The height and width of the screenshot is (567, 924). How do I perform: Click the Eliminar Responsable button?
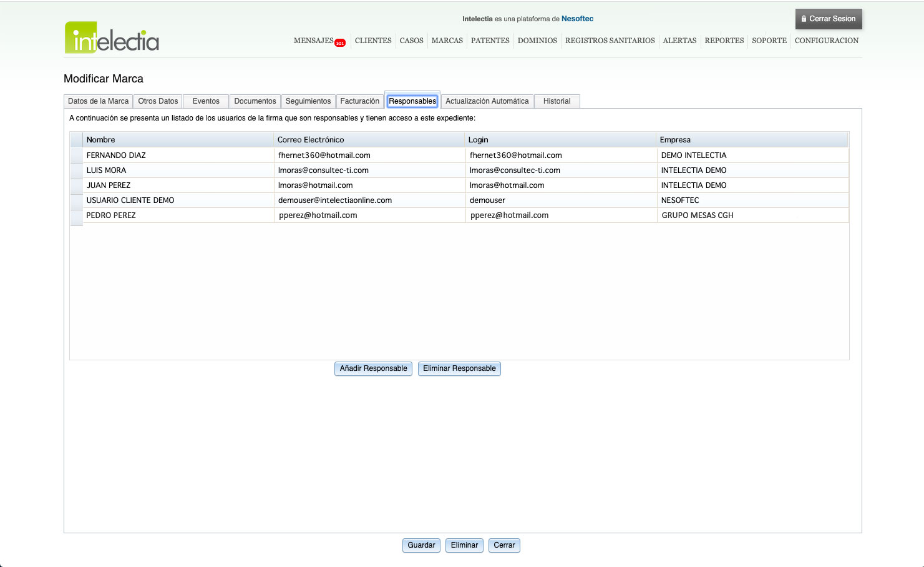tap(459, 368)
